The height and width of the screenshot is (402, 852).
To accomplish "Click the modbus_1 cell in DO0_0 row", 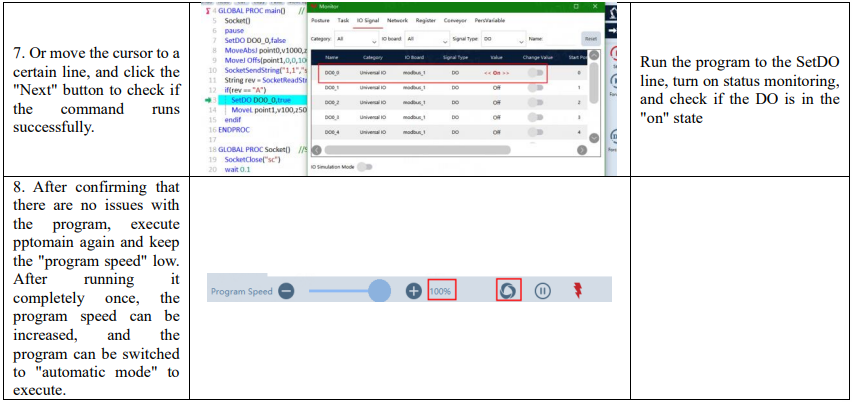I will (x=414, y=73).
